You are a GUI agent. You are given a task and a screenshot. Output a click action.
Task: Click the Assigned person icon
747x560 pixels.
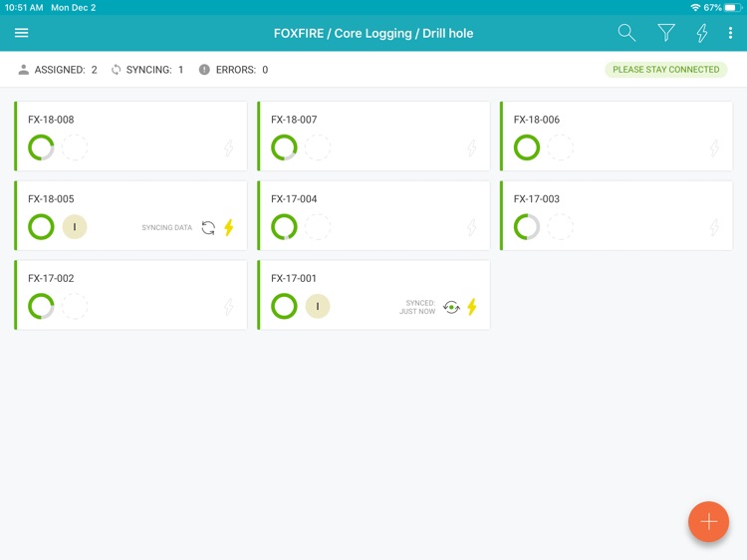click(23, 70)
